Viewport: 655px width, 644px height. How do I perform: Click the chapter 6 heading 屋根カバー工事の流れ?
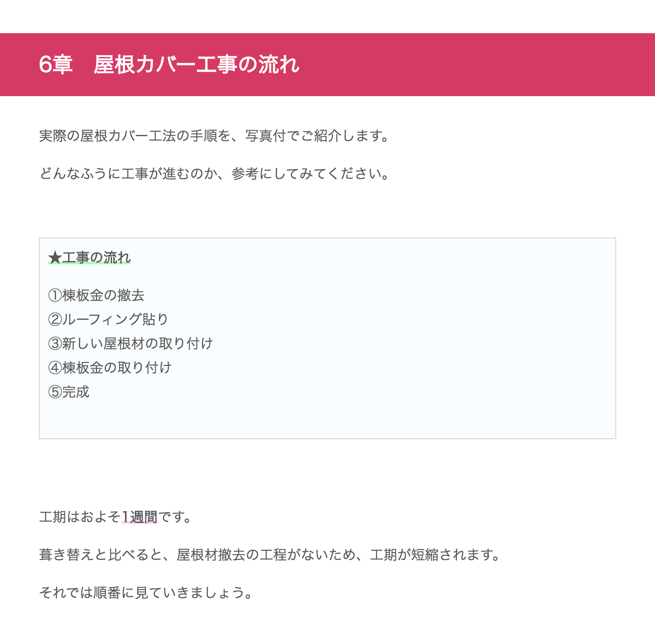169,65
